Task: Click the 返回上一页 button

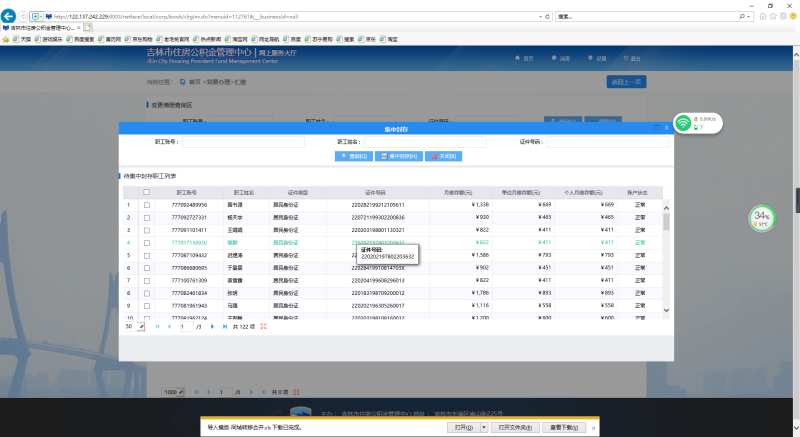Action: pyautogui.click(x=627, y=82)
